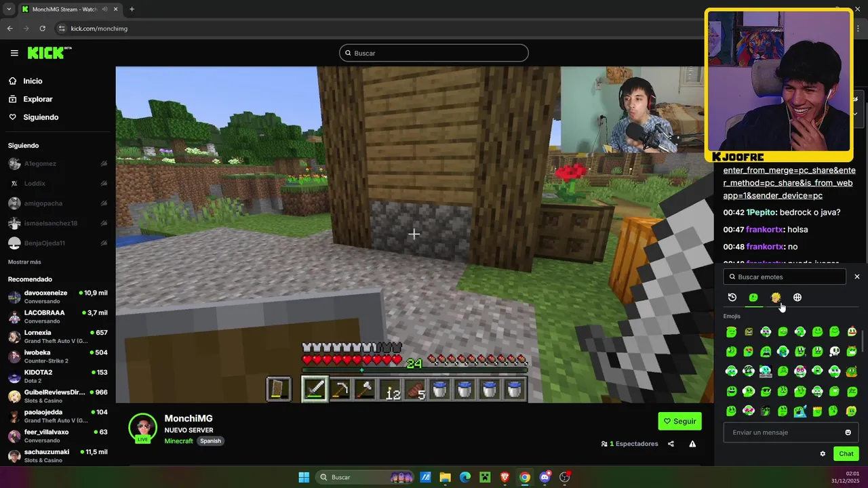Open the hamburger menu beside the Kick logo
868x488 pixels.
(x=14, y=53)
